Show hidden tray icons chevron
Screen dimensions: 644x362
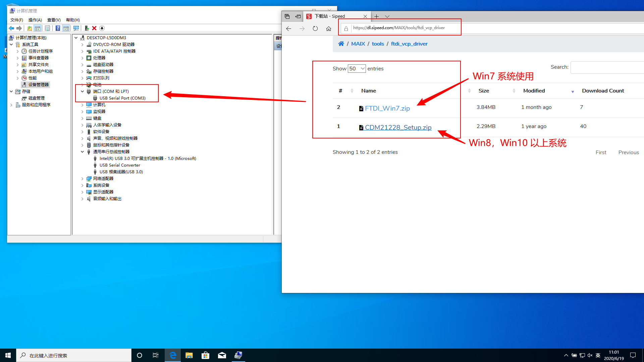coord(566,355)
